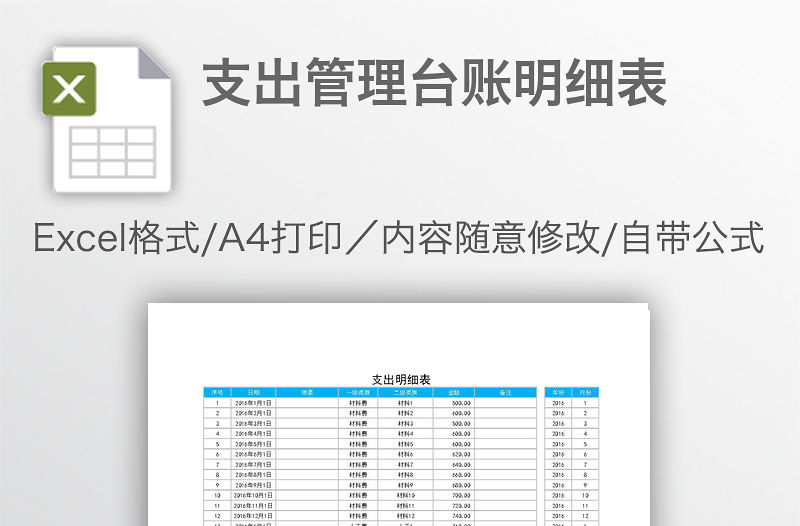Select the 月份 column header
The image size is (800, 526).
pos(585,392)
